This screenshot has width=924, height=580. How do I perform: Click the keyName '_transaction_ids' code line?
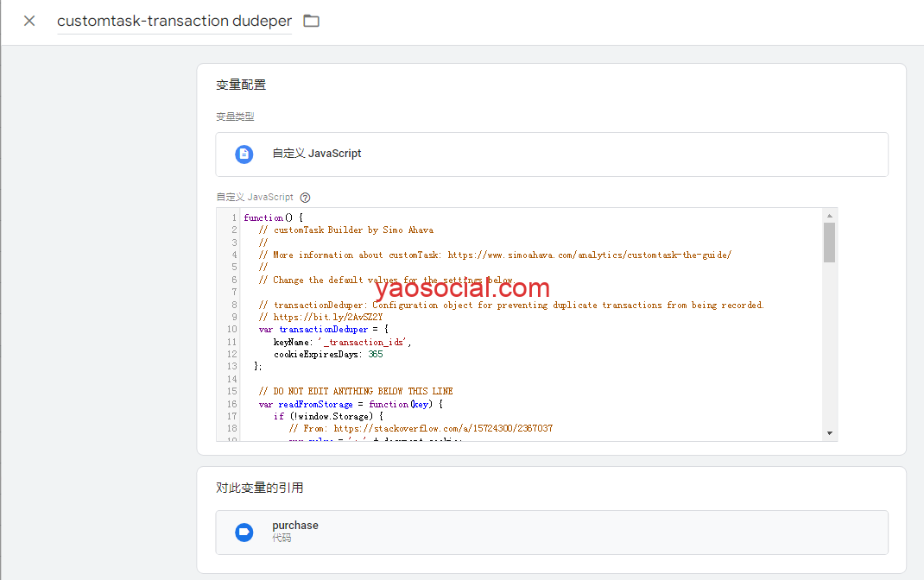click(x=342, y=342)
